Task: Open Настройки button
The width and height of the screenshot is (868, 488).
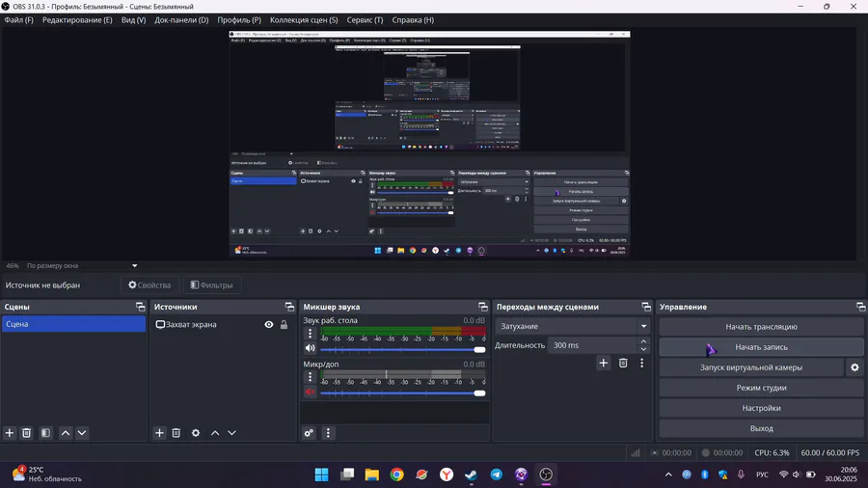Action: click(761, 408)
